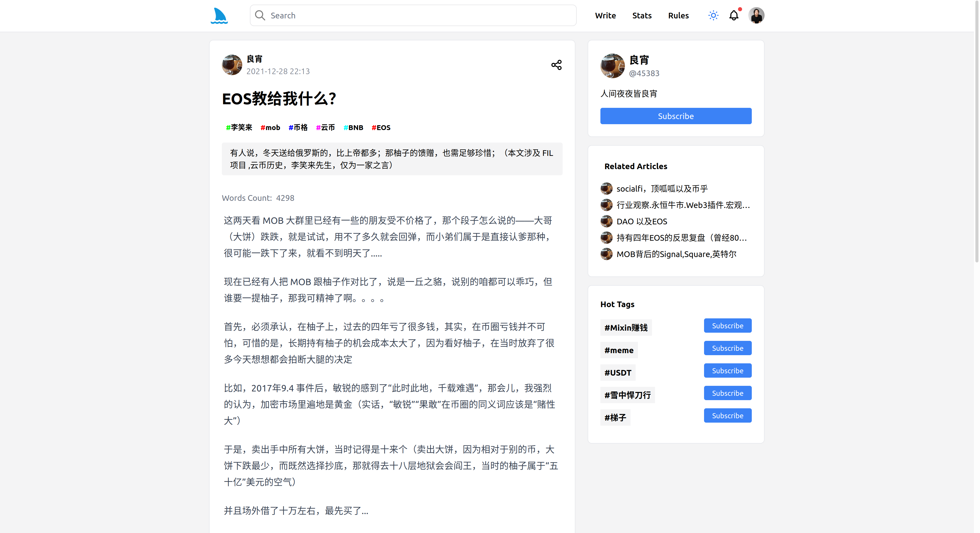
Task: Click the page vertical scrollbar
Action: 976,133
